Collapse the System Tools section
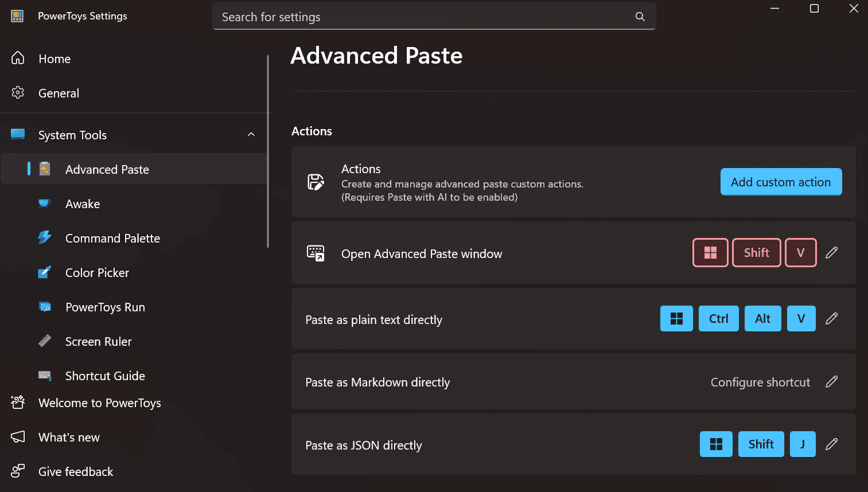This screenshot has width=868, height=492. pos(251,135)
